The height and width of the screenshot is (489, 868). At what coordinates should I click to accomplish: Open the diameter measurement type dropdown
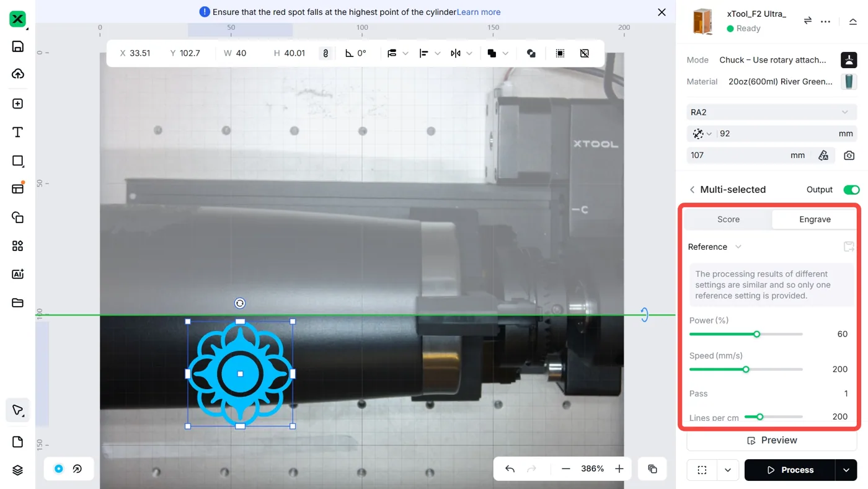702,134
